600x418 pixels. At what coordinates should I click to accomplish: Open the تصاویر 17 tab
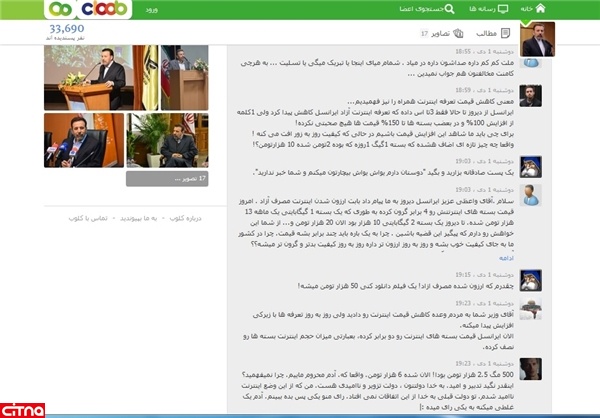tap(434, 33)
